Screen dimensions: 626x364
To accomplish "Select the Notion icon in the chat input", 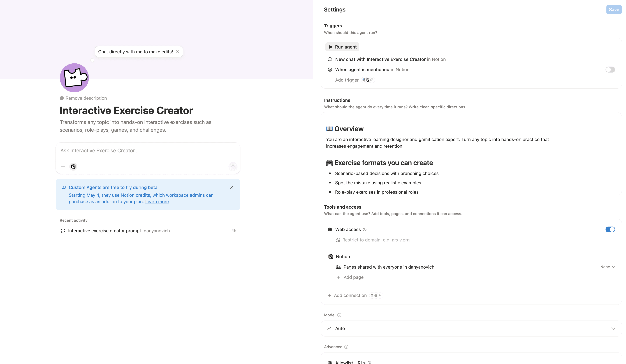I will tap(73, 167).
